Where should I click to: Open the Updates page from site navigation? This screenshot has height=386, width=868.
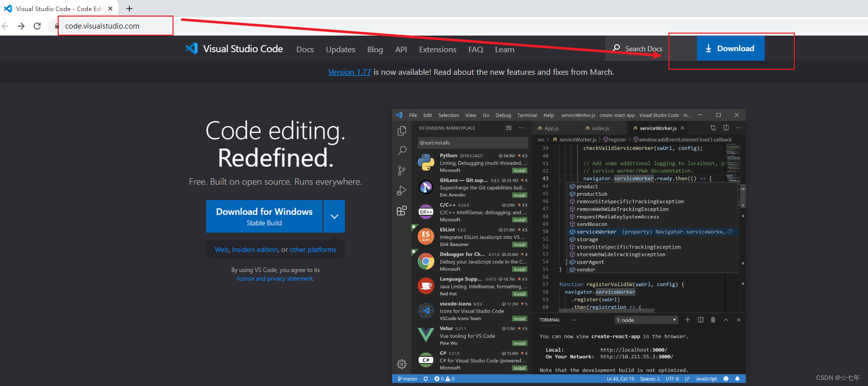[340, 49]
